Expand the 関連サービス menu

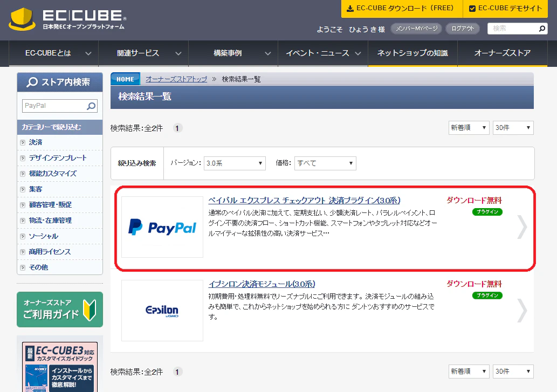pyautogui.click(x=143, y=53)
